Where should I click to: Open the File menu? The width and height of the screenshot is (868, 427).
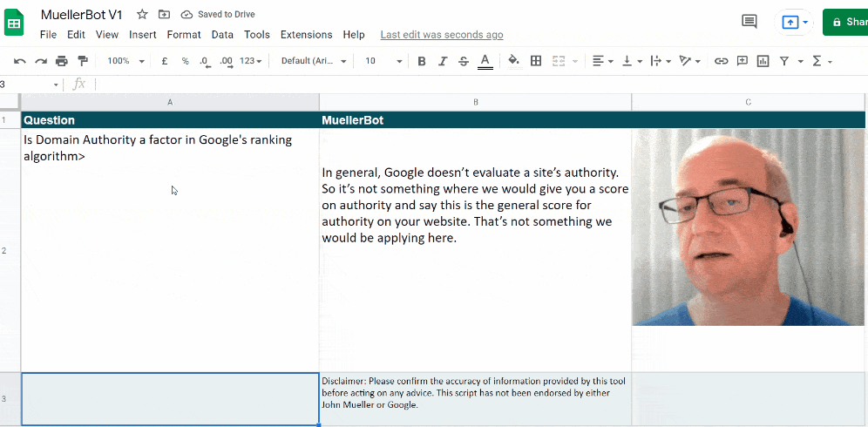click(x=48, y=34)
